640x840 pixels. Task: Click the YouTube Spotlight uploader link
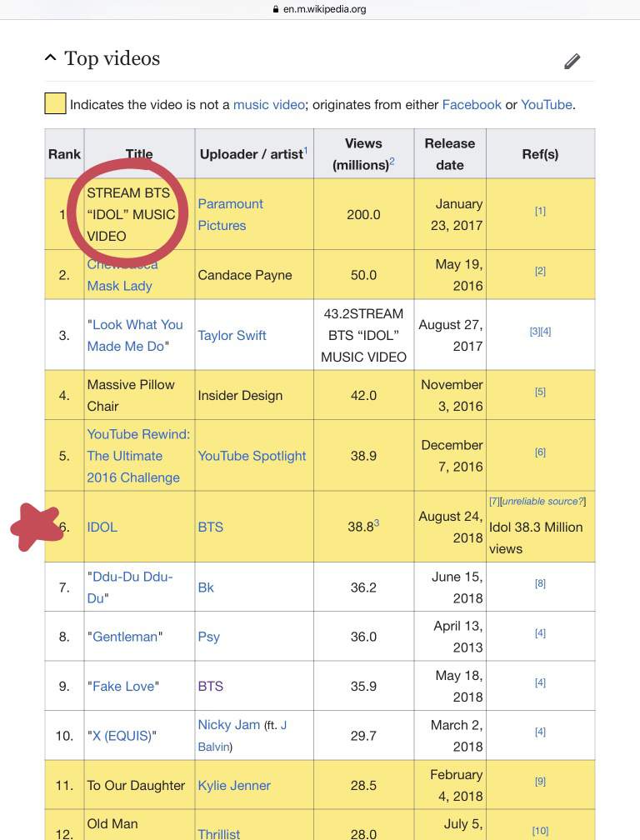pyautogui.click(x=252, y=456)
